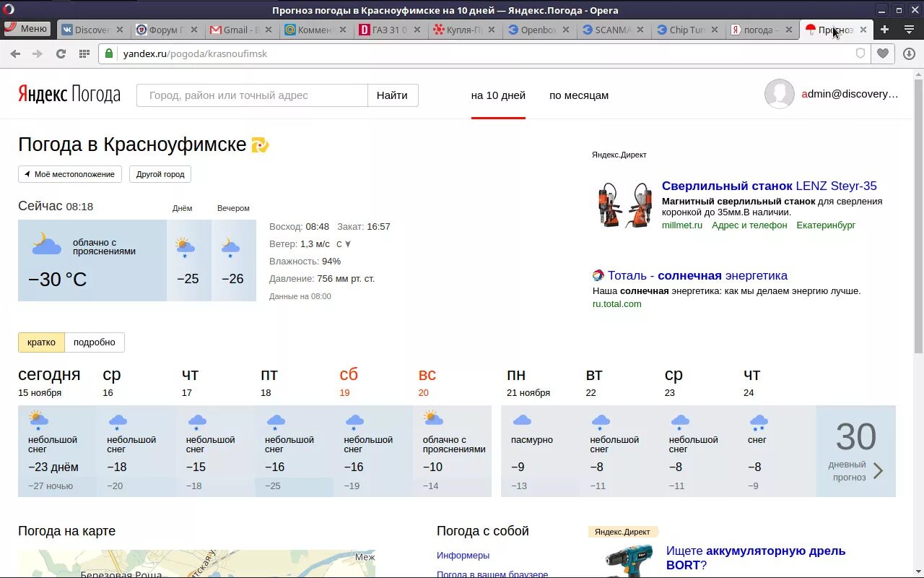Close the SCANMA tab
The width and height of the screenshot is (924, 578).
coord(640,30)
